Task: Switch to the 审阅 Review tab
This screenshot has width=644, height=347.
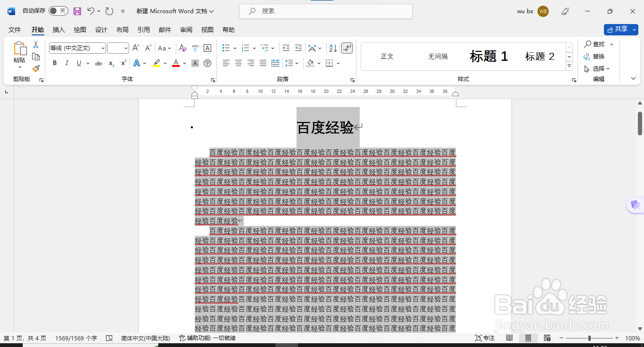Action: 186,30
